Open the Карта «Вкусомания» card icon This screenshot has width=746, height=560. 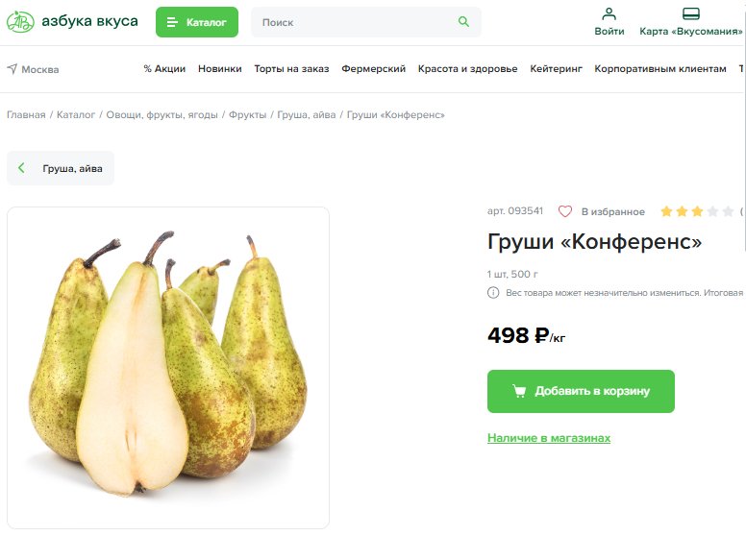(691, 13)
